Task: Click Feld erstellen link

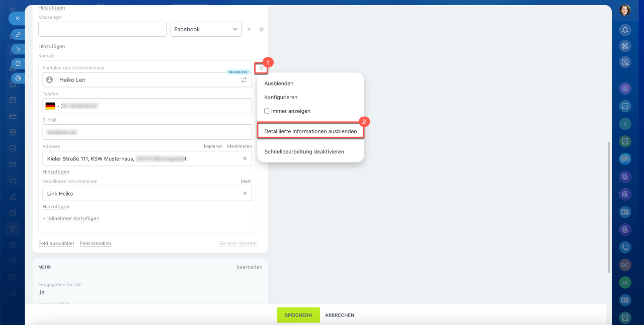Action: pyautogui.click(x=96, y=243)
